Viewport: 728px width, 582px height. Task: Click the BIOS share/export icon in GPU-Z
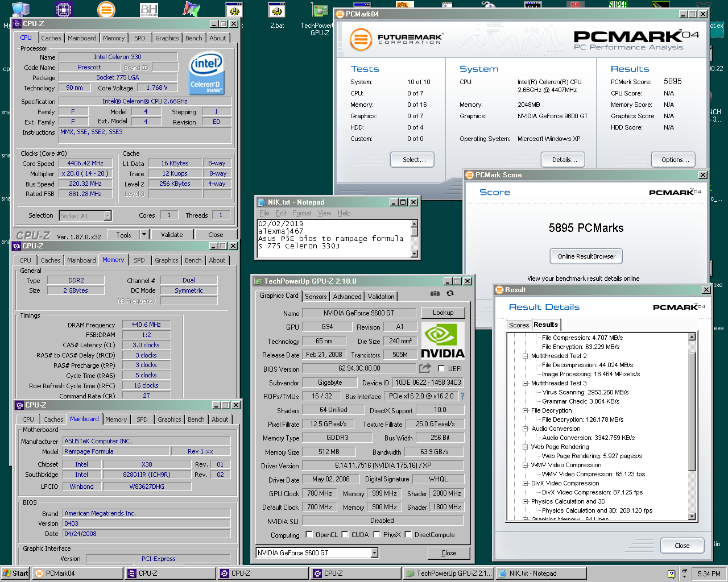[x=425, y=368]
